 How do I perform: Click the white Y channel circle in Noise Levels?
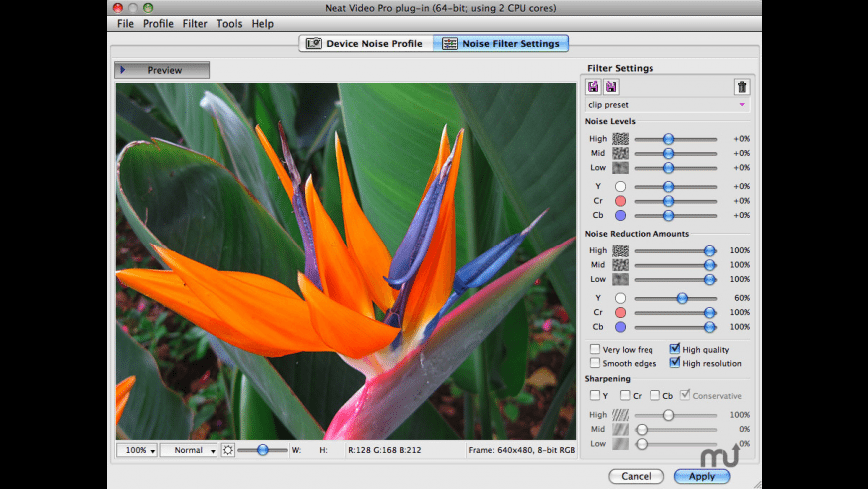(620, 186)
